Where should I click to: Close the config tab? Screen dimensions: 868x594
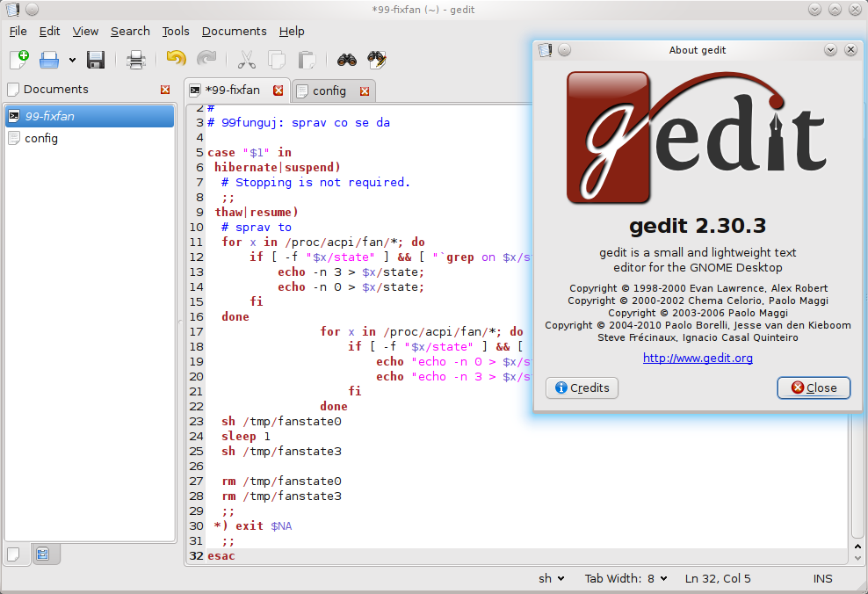click(x=365, y=91)
